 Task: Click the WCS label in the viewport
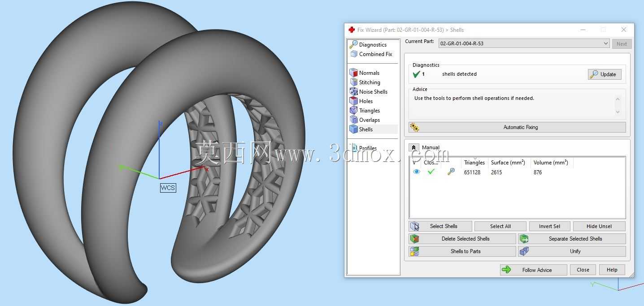click(x=168, y=188)
